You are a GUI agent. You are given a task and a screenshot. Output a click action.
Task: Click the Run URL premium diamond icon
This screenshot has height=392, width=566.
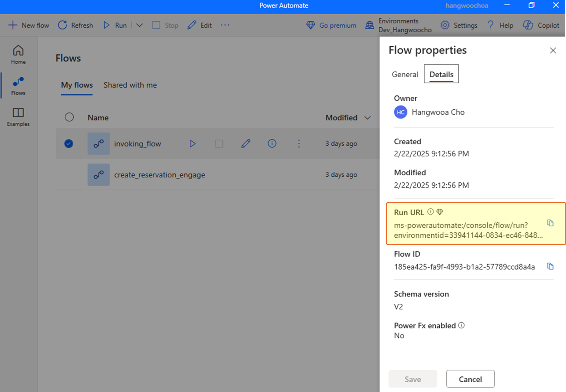coord(440,212)
